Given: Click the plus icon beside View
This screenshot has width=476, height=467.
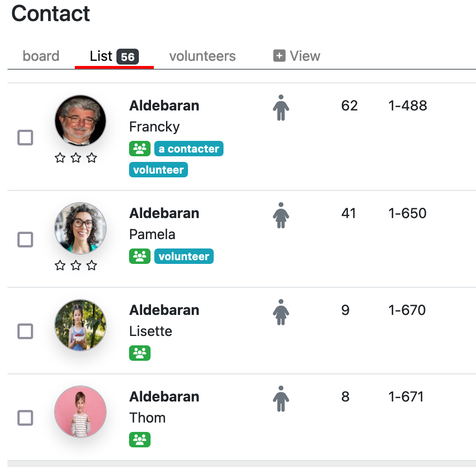Looking at the screenshot, I should coord(279,56).
